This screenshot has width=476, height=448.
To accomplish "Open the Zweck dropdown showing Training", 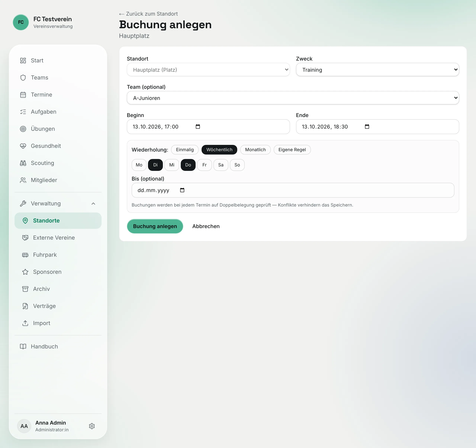I will tap(378, 70).
